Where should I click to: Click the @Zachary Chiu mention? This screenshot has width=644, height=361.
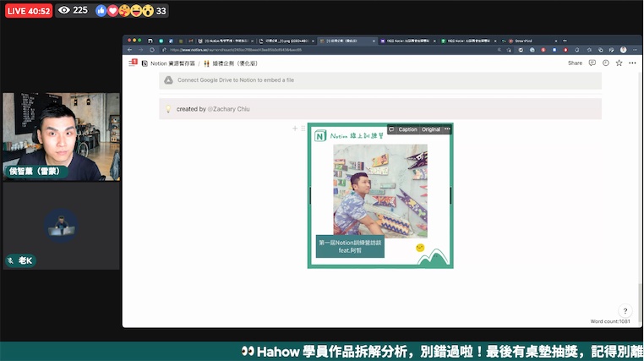228,109
